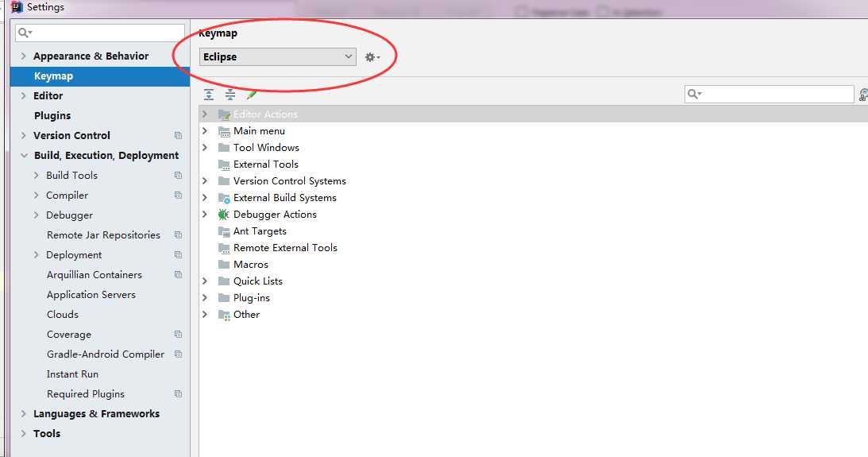Screen dimensions: 868x457
Task: Click the Main menu folder icon
Action: click(224, 131)
